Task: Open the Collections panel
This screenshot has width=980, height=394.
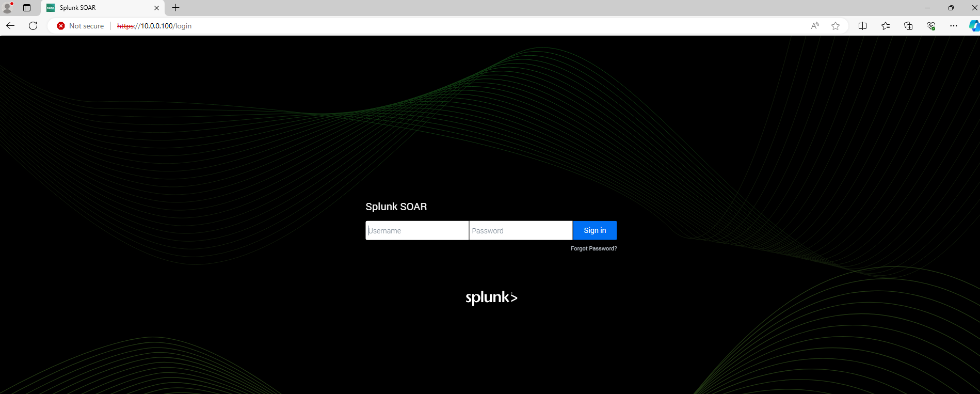Action: coord(908,26)
